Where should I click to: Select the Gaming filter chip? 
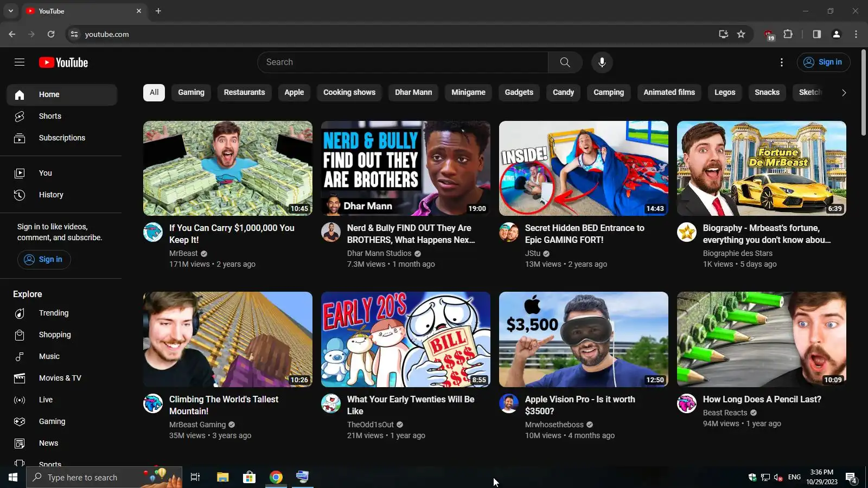192,93
